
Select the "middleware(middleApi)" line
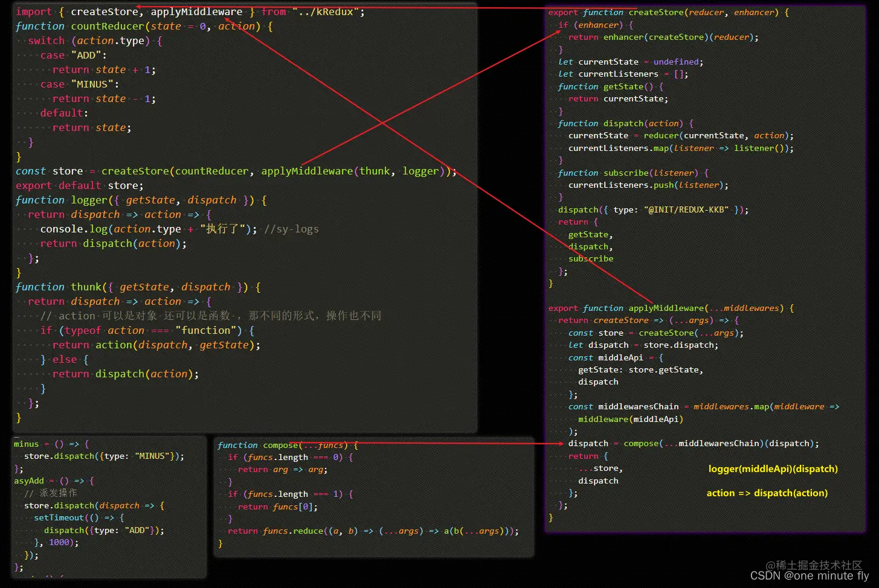[x=631, y=419]
